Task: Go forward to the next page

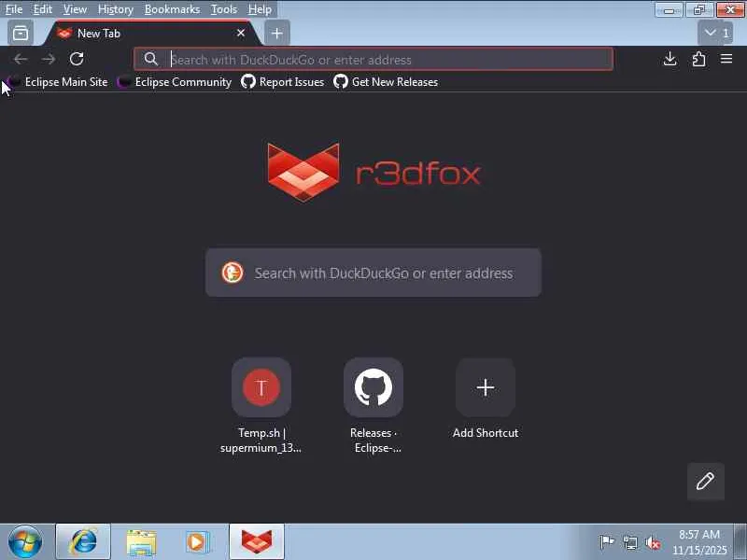Action: coord(49,59)
